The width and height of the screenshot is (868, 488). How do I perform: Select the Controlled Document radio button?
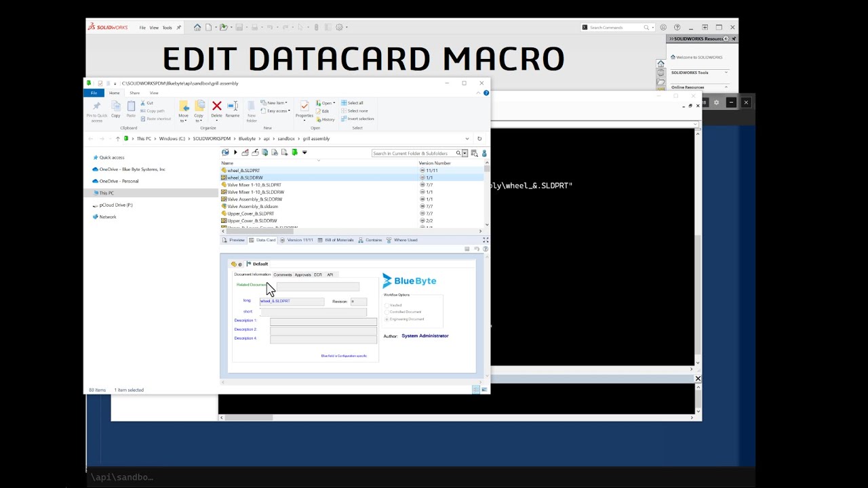click(387, 312)
